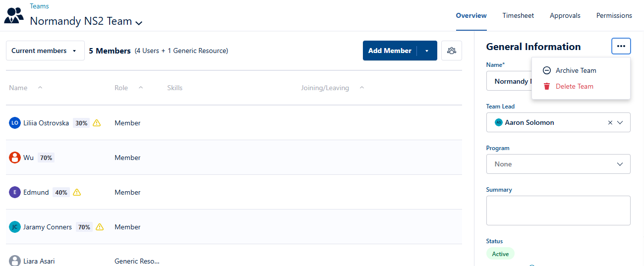Image resolution: width=644 pixels, height=266 pixels.
Task: Click the warning icon next to Jaramy Conners
Action: click(100, 227)
